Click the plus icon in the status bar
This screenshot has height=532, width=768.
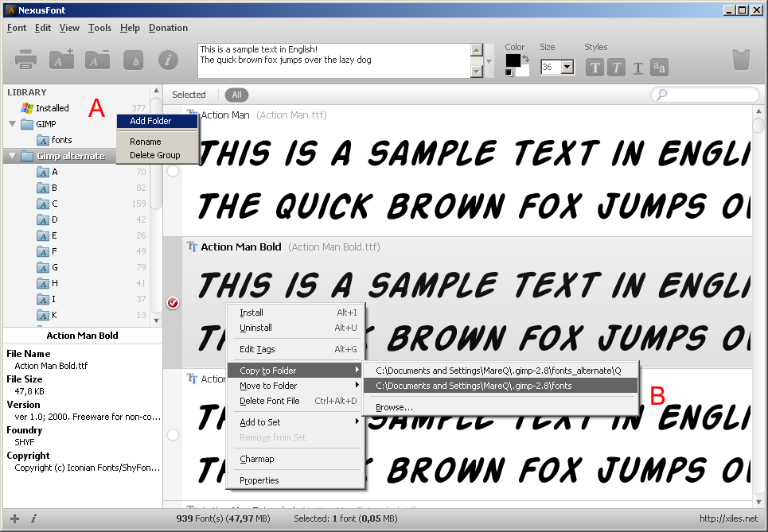[14, 518]
